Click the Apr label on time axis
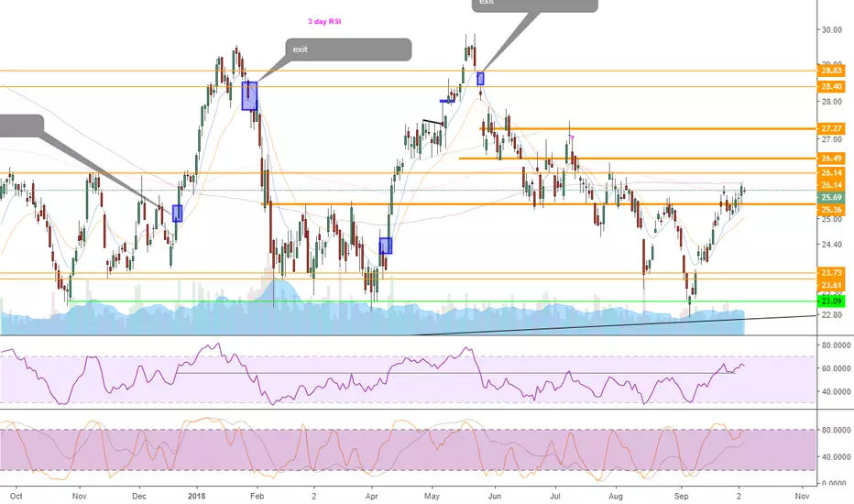The height and width of the screenshot is (504, 854). point(371,497)
